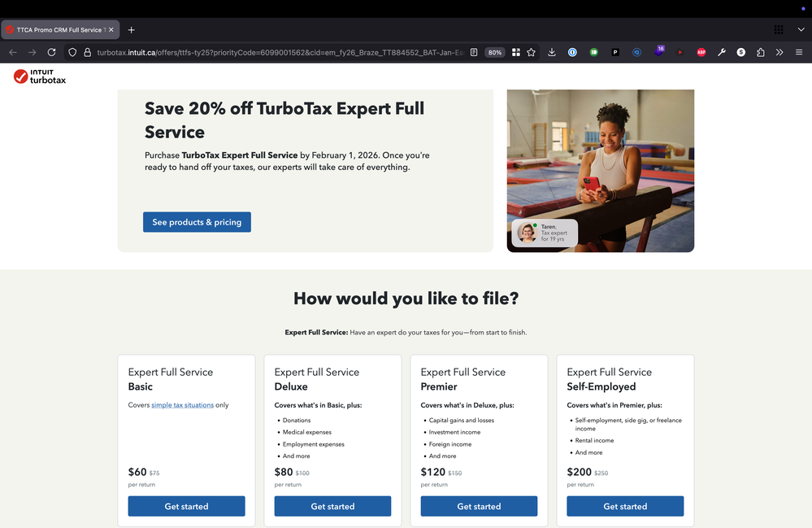
Task: Expand the more tools overflow chevrons
Action: coord(779,52)
